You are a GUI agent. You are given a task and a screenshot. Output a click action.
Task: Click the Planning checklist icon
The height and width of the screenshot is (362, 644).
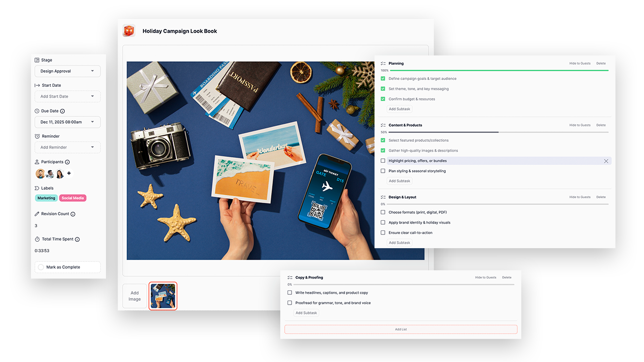point(384,63)
